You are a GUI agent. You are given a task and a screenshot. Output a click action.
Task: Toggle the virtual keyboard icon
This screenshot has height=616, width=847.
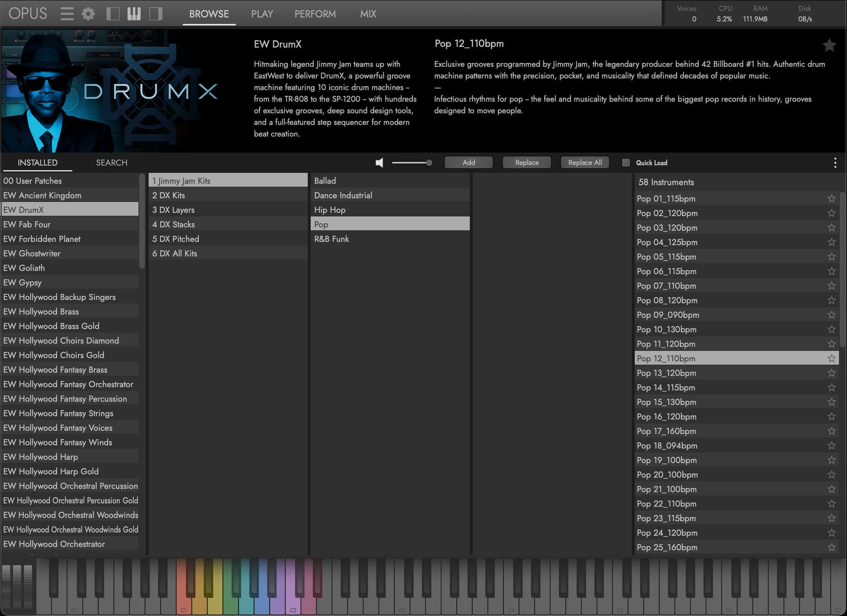click(x=134, y=14)
